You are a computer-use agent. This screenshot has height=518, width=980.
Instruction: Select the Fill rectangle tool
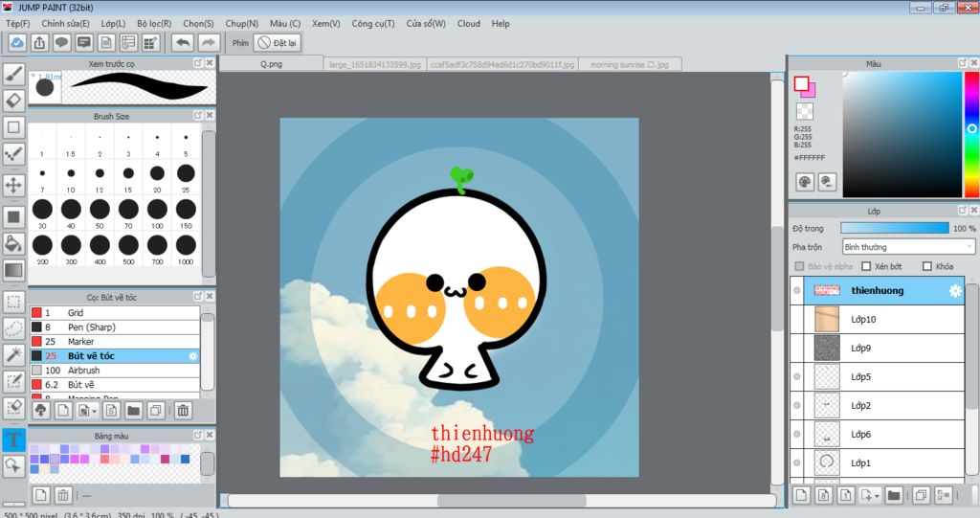tap(13, 217)
